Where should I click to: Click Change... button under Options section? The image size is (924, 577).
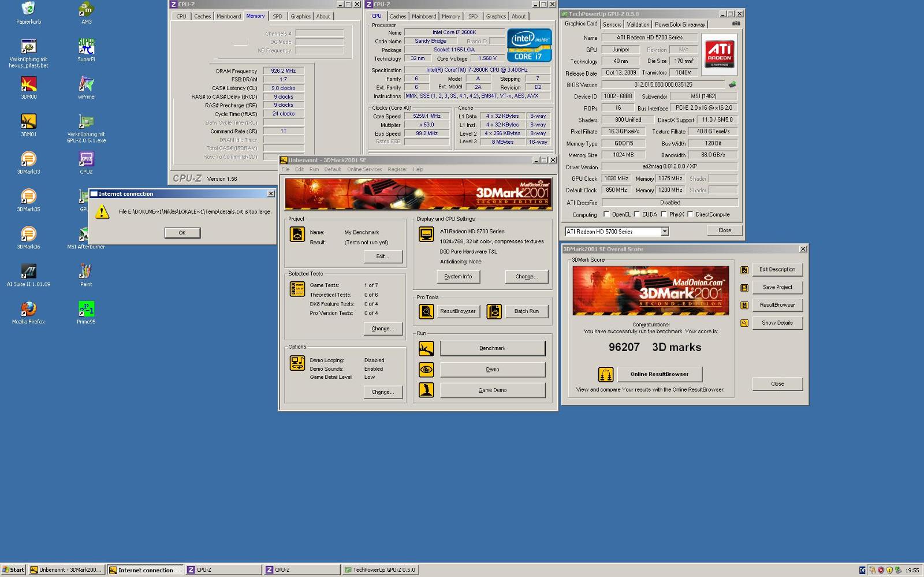click(383, 392)
